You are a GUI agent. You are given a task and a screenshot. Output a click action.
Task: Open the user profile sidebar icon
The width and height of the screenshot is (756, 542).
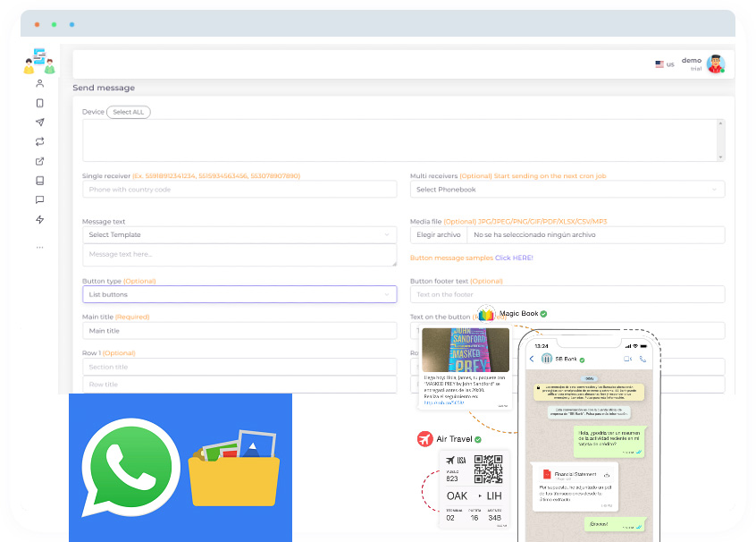[x=39, y=83]
